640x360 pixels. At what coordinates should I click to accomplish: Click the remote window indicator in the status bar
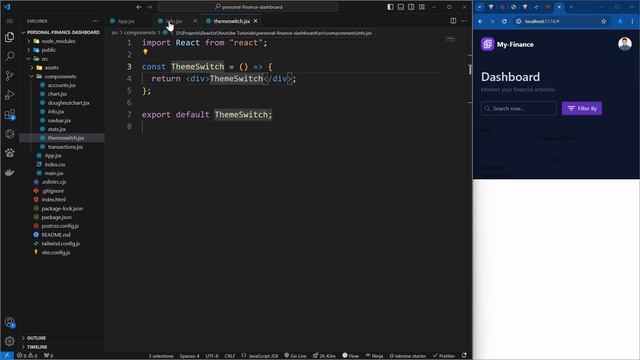[7, 356]
